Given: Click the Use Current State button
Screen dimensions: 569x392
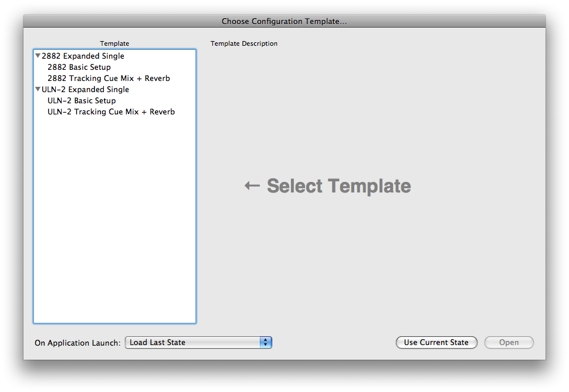Looking at the screenshot, I should pos(436,342).
